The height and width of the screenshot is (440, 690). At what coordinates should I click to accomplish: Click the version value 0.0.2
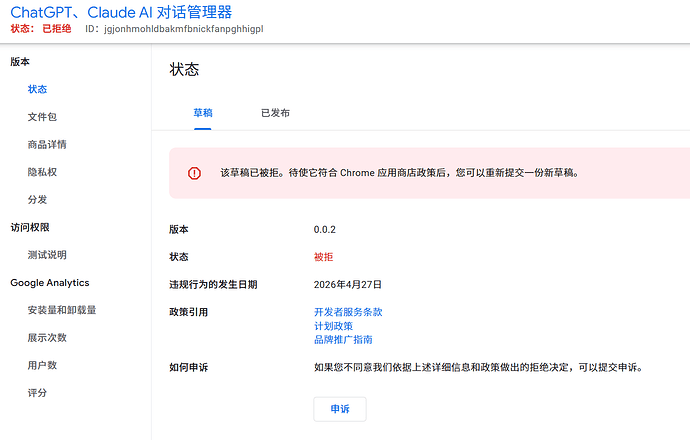tap(325, 230)
